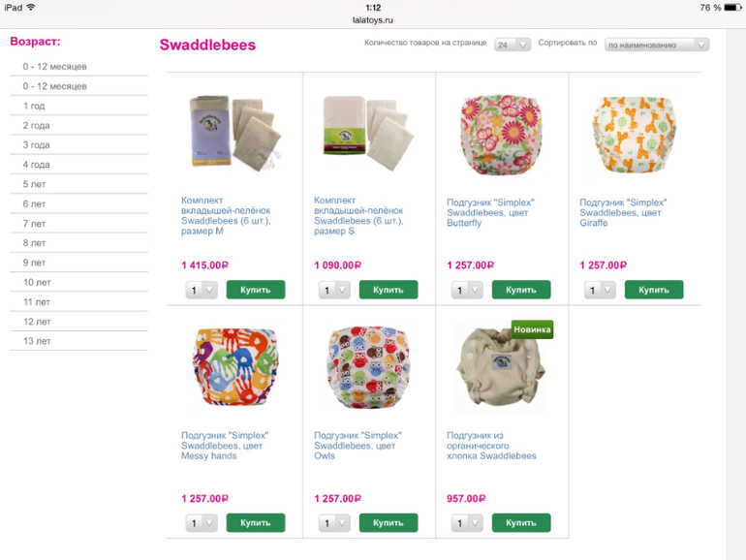
Task: Open the Owls diaper image
Action: point(369,367)
